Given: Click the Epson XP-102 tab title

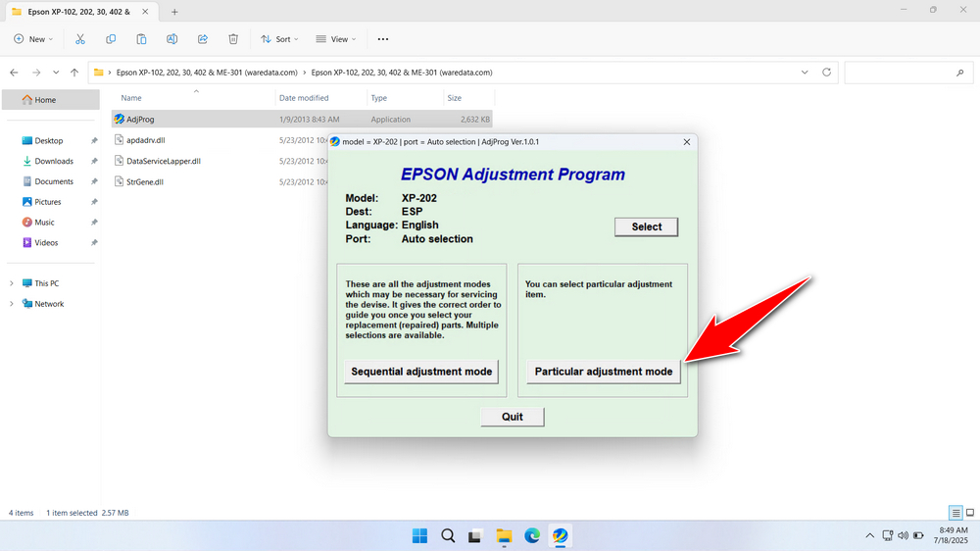Looking at the screenshot, I should click(x=78, y=12).
